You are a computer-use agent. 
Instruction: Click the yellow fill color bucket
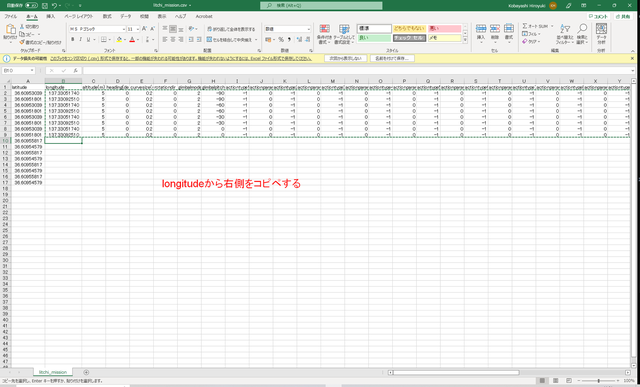pyautogui.click(x=119, y=40)
